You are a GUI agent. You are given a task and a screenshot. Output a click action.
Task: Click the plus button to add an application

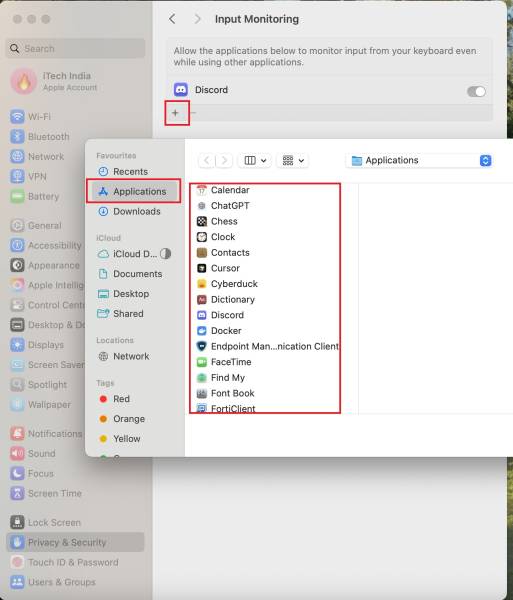175,113
